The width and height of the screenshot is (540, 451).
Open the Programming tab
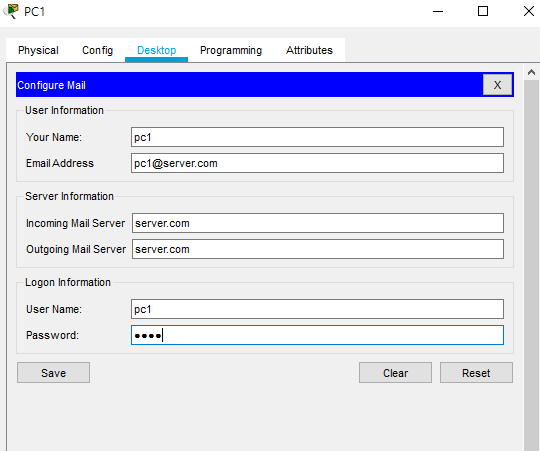tap(231, 50)
